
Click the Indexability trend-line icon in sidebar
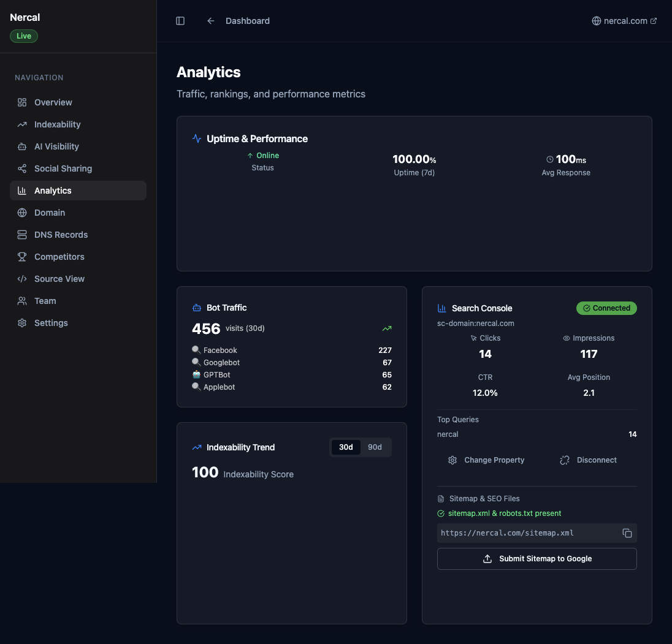(22, 124)
